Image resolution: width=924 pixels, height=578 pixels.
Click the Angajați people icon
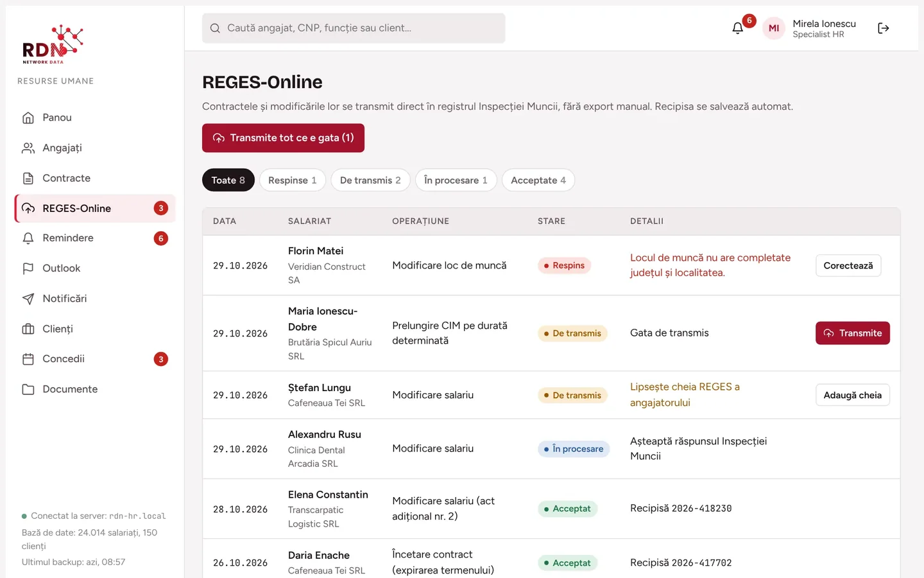28,148
